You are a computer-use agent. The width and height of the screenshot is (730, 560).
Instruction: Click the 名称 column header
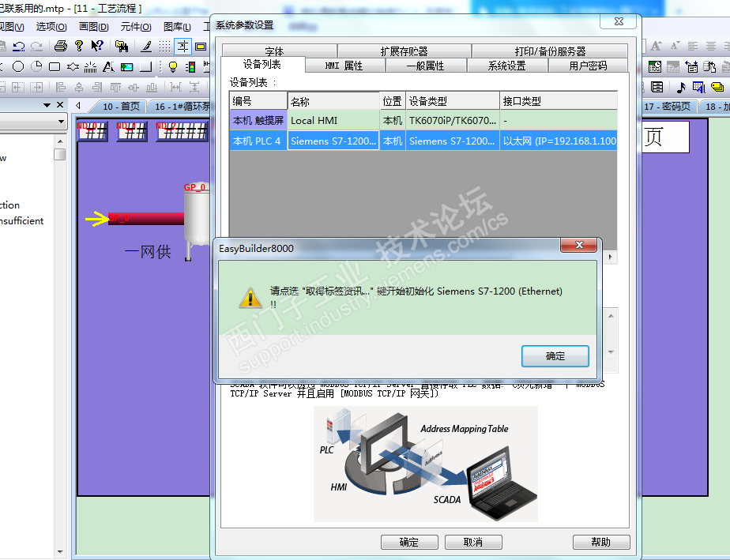point(334,101)
